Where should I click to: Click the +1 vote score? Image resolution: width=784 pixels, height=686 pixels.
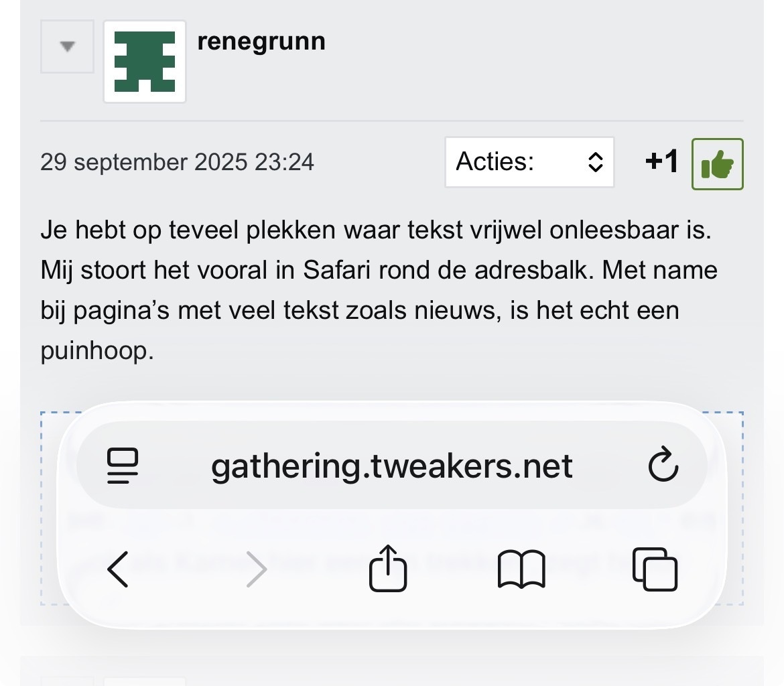tap(661, 161)
